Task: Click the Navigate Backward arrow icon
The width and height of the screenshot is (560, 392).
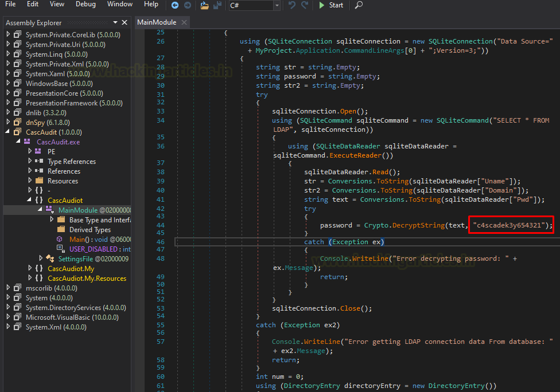Action: (x=175, y=5)
